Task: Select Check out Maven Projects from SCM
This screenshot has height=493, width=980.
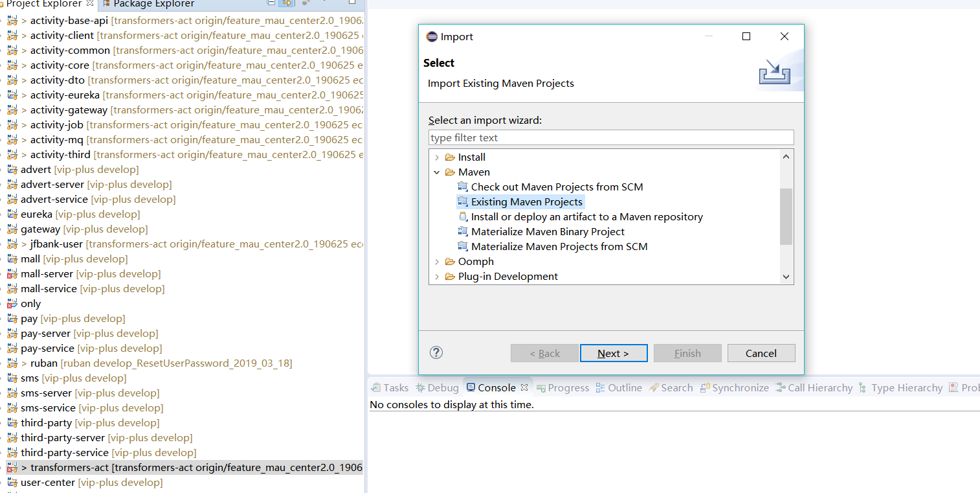Action: click(x=557, y=187)
